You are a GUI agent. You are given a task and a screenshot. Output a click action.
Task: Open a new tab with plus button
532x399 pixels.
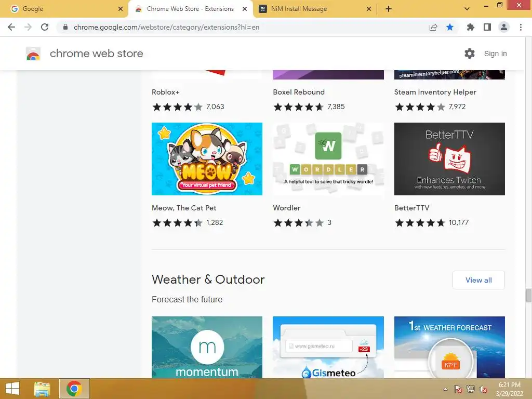[389, 9]
